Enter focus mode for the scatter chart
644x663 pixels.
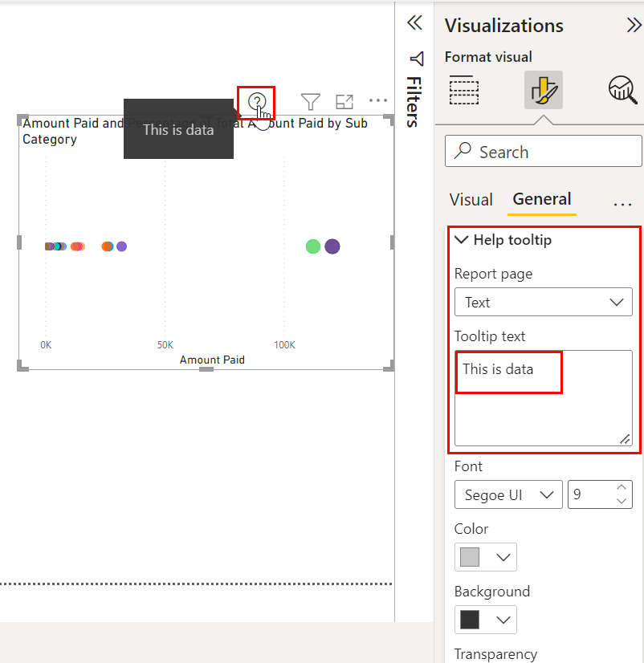344,102
